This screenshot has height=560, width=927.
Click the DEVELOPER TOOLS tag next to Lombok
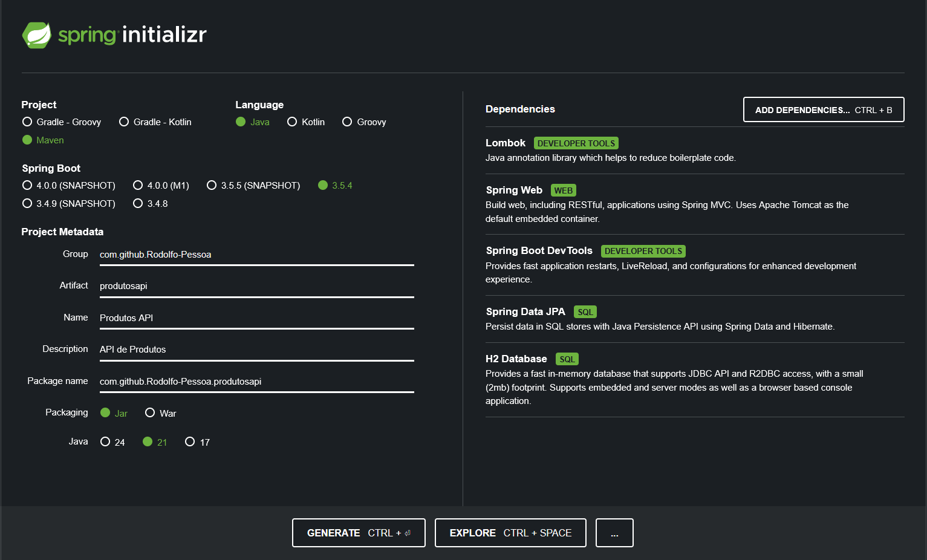(x=576, y=143)
